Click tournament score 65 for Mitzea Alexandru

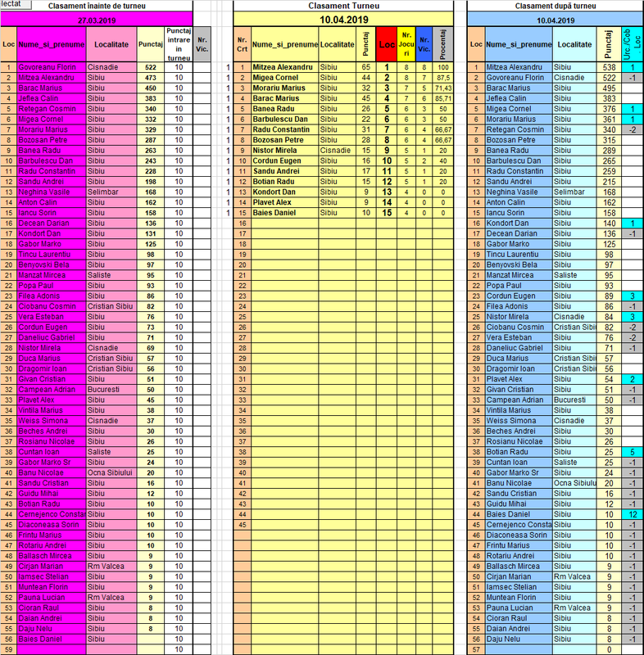pos(366,67)
